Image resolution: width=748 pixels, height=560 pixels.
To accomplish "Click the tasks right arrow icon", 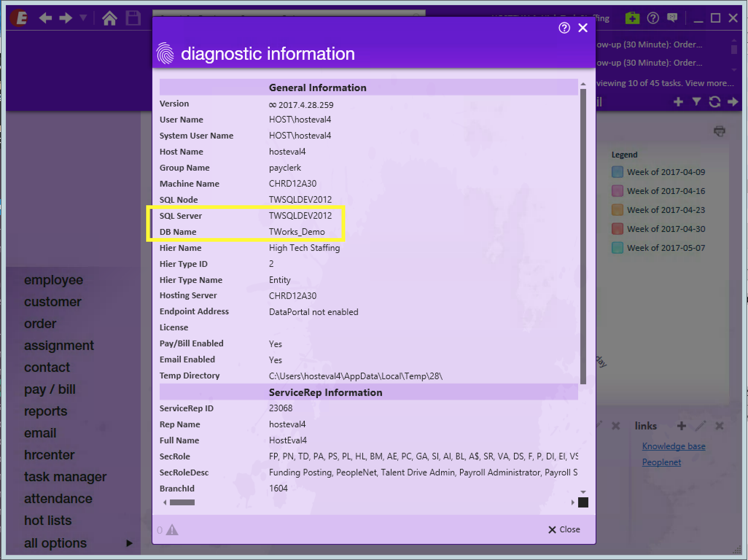I will [x=733, y=102].
